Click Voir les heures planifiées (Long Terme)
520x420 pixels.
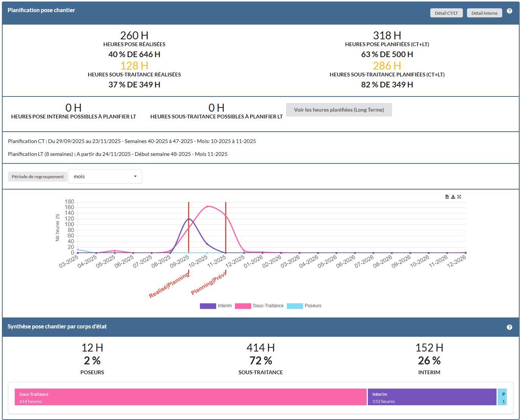pyautogui.click(x=339, y=110)
